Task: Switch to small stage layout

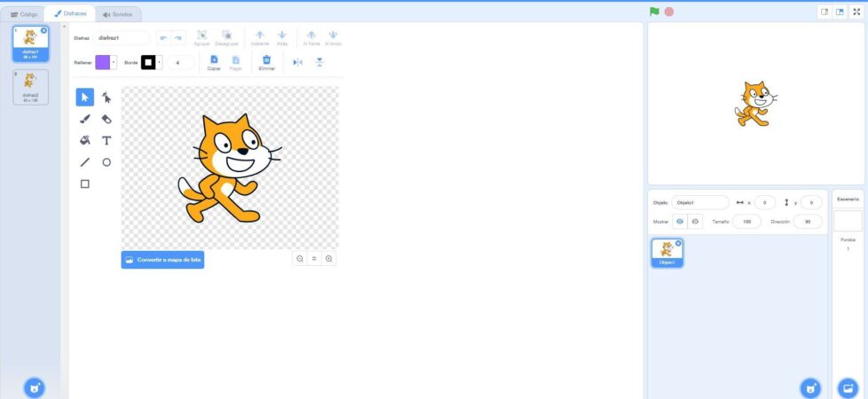Action: (825, 12)
